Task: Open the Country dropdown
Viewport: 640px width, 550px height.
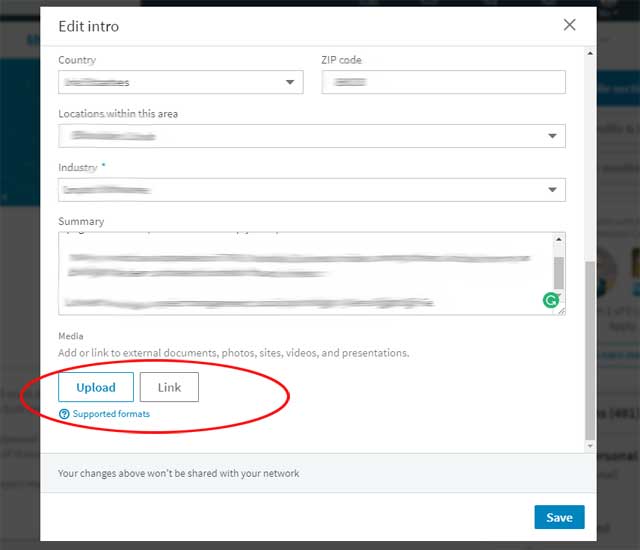Action: coord(180,82)
